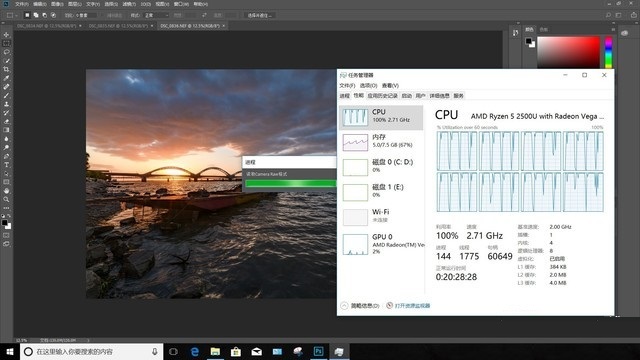
Task: Collapse Task Manager with 简略信息(D)
Action: point(360,305)
